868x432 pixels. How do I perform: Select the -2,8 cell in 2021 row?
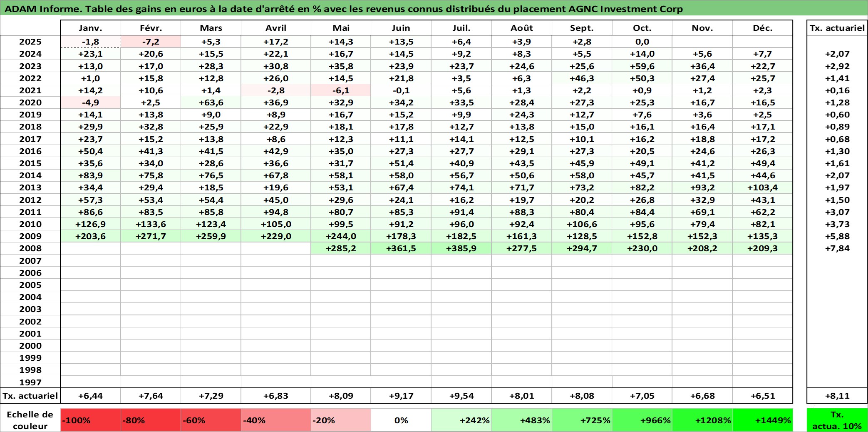(276, 90)
